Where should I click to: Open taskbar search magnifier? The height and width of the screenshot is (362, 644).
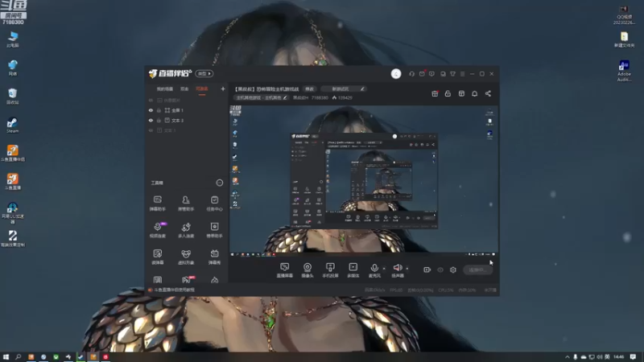18,357
